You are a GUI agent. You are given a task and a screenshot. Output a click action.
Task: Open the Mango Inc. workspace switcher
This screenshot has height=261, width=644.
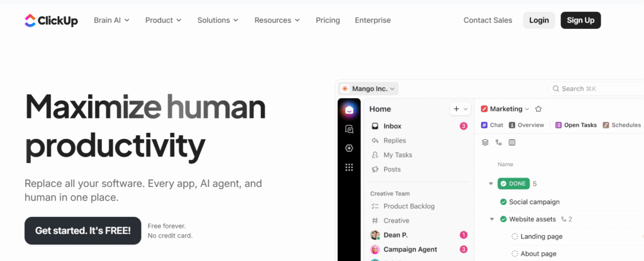click(369, 89)
